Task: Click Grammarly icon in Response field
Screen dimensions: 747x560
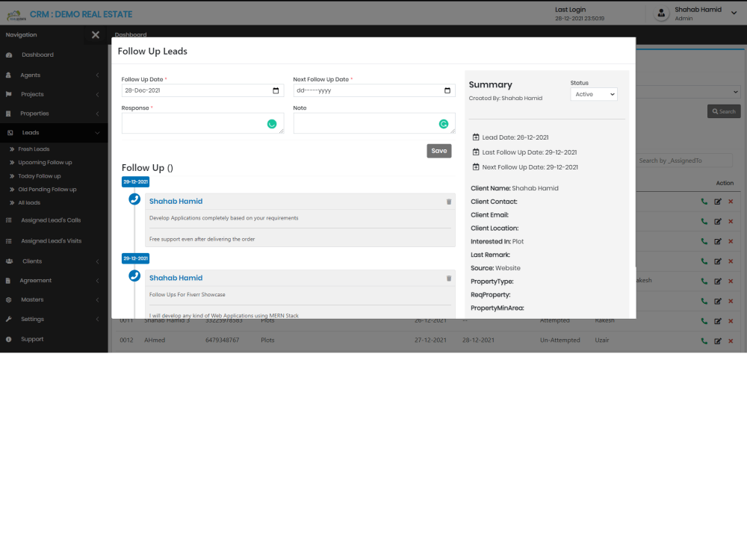Action: tap(272, 124)
